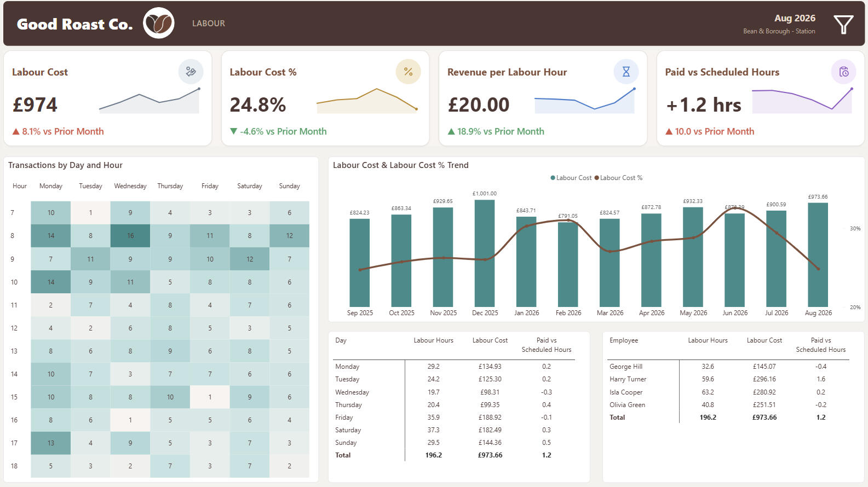Click the Aug 2026 period label
The image size is (868, 487).
click(795, 18)
